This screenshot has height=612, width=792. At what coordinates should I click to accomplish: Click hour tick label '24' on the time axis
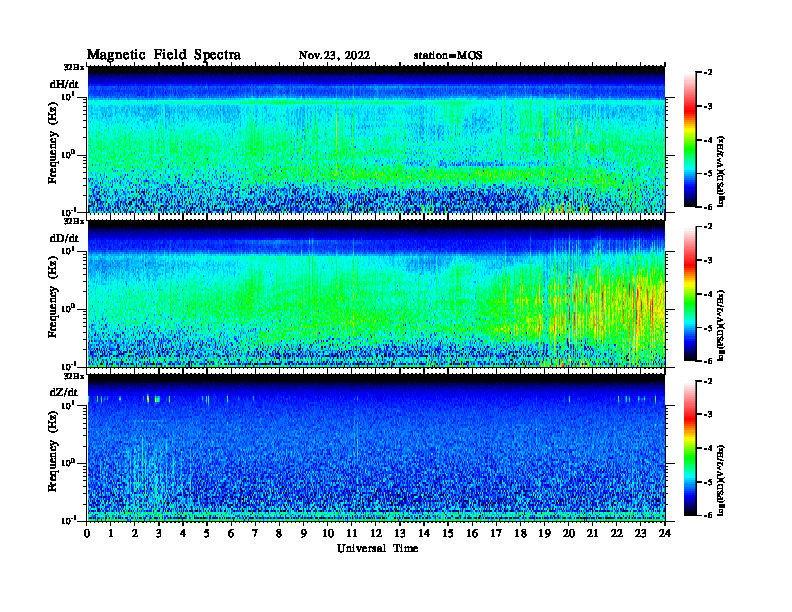coord(665,534)
